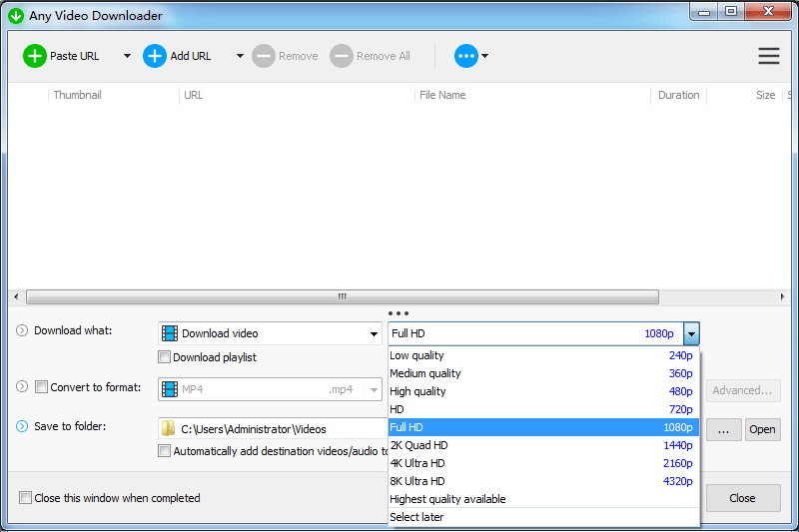Click the Open folder button

[762, 429]
